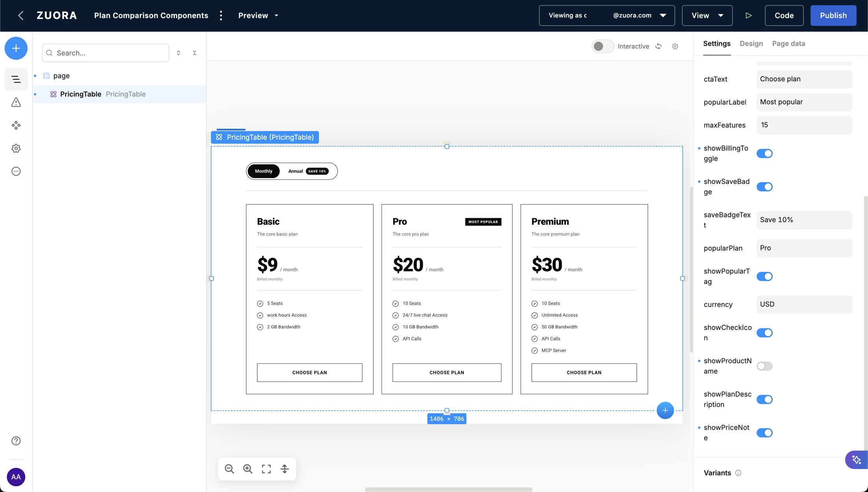This screenshot has height=492, width=868.
Task: Toggle showPopularTag switch
Action: 765,276
